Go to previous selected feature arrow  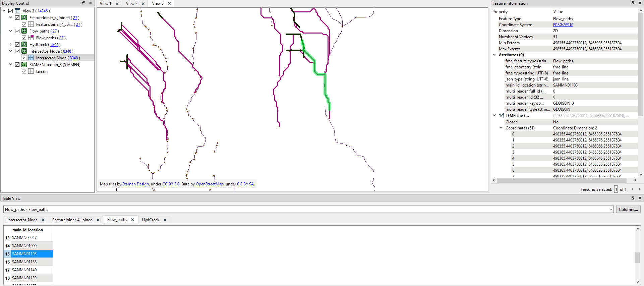tap(633, 189)
